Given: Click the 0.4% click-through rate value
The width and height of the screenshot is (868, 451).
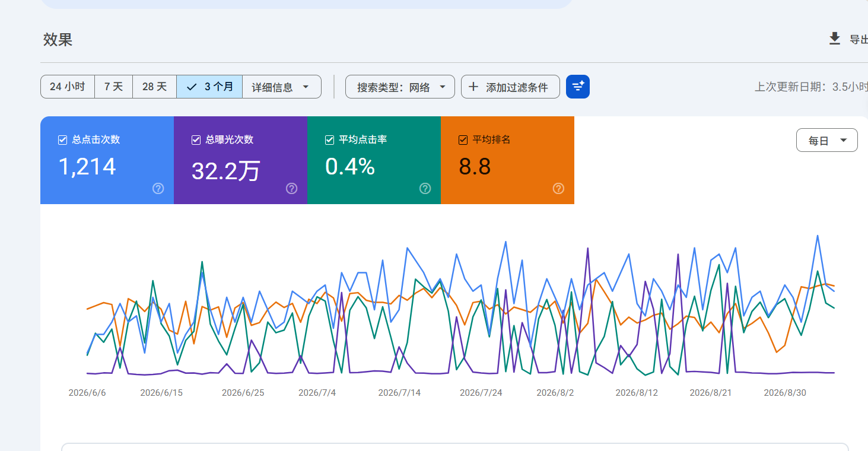Looking at the screenshot, I should pos(350,167).
